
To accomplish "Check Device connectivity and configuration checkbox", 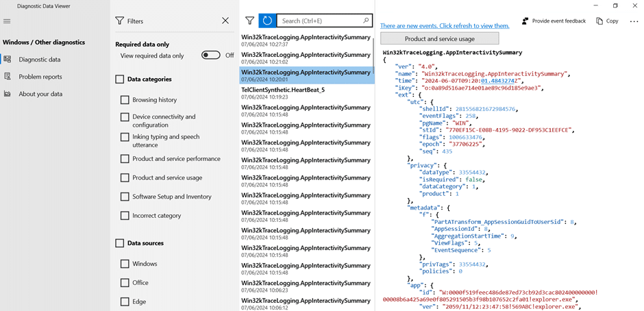I will tap(125, 117).
